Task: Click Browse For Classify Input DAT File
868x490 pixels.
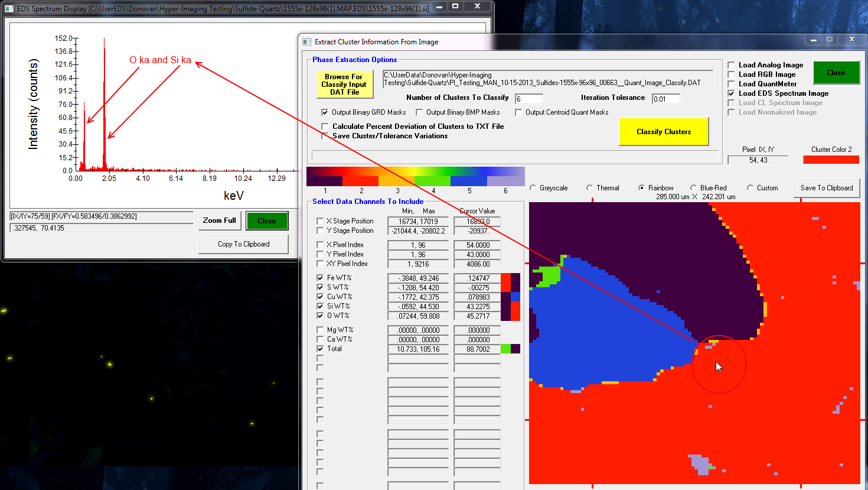Action: pyautogui.click(x=344, y=84)
